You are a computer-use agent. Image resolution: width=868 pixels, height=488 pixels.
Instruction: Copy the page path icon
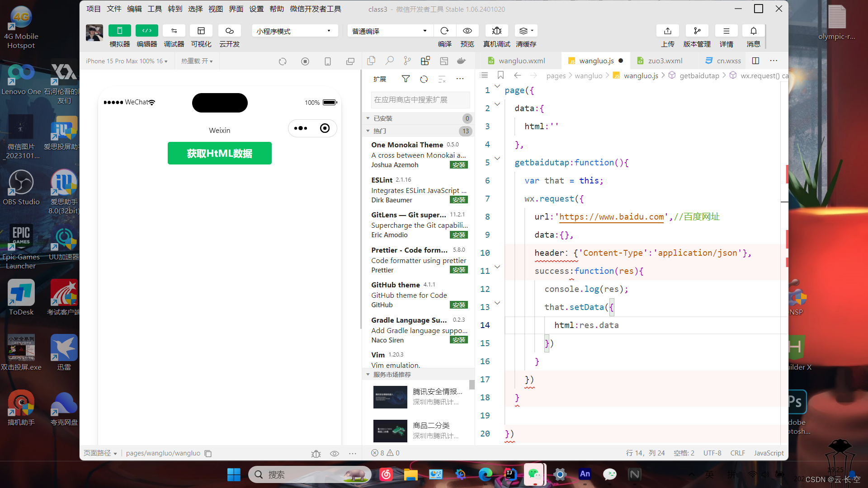[208, 453]
